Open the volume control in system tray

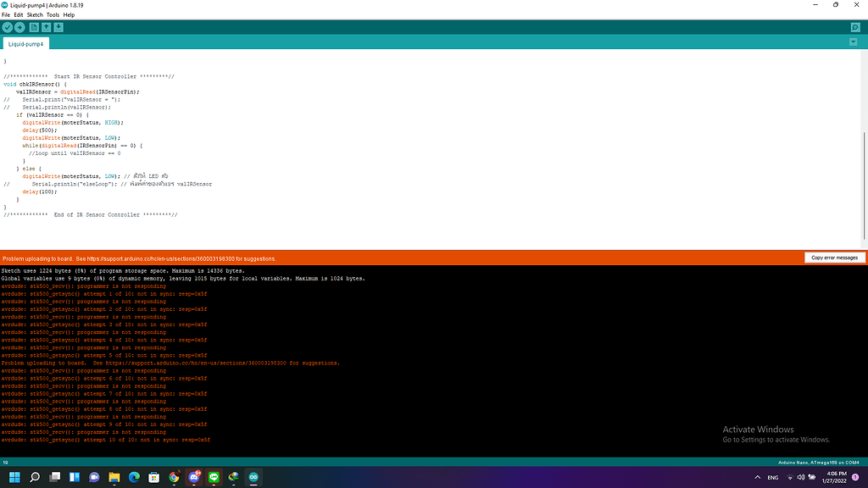(x=801, y=477)
